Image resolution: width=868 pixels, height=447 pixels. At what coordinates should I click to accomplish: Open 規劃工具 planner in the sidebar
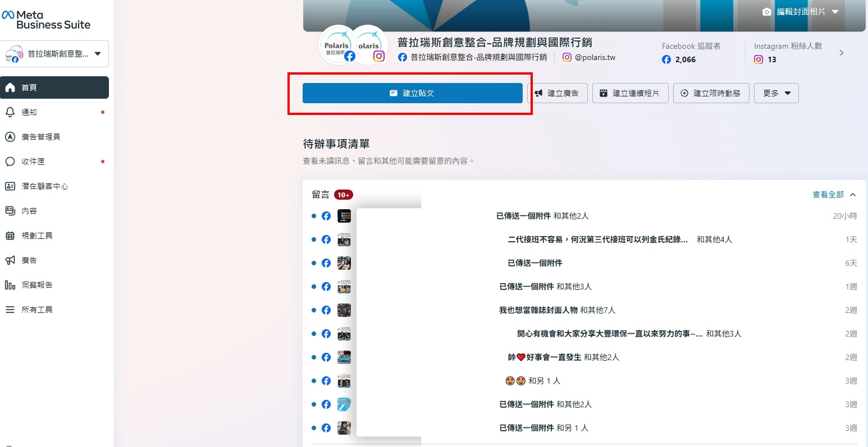[54, 236]
